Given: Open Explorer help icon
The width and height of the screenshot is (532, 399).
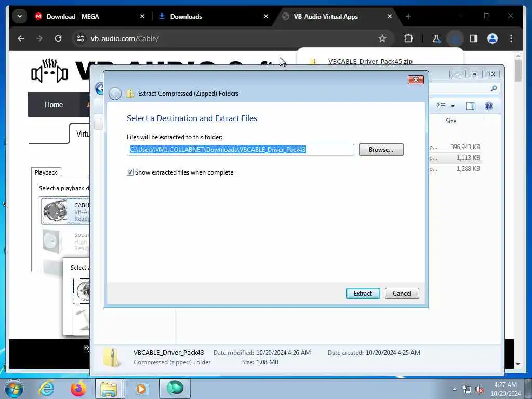Looking at the screenshot, I should pos(488,106).
